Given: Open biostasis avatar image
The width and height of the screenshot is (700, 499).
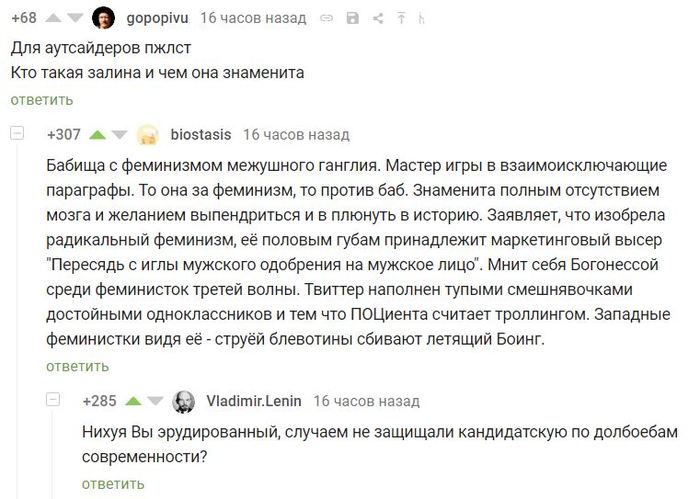Looking at the screenshot, I should pyautogui.click(x=148, y=135).
